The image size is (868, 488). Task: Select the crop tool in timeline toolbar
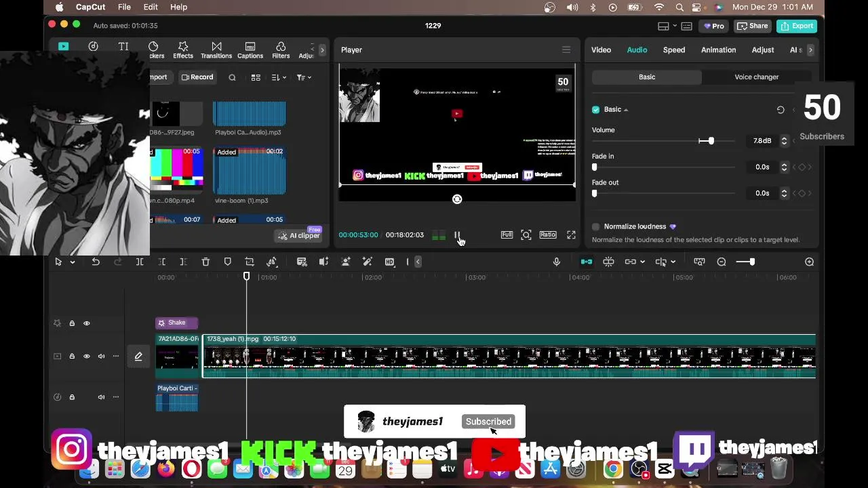(x=250, y=262)
